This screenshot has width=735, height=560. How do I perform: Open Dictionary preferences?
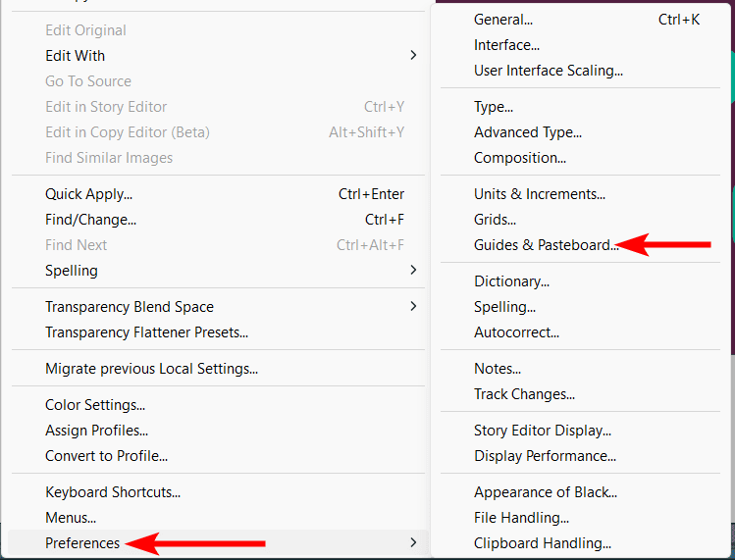tap(511, 281)
